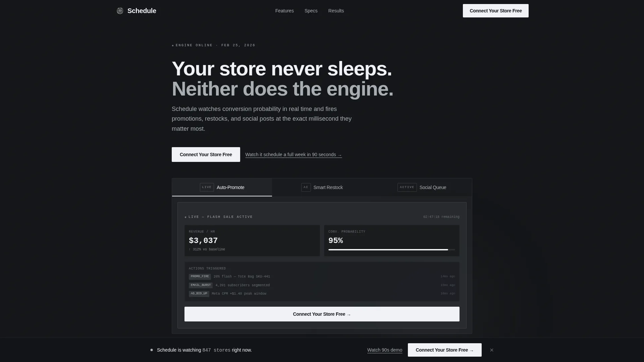Screen dimensions: 644x362
Task: Go to the Features nav link
Action: coord(284,11)
